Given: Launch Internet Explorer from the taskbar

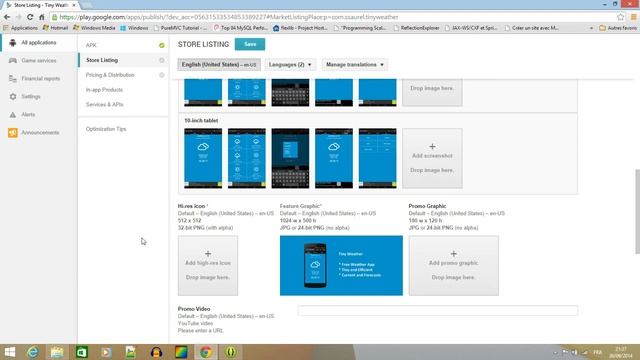Looking at the screenshot, I should point(33,352).
